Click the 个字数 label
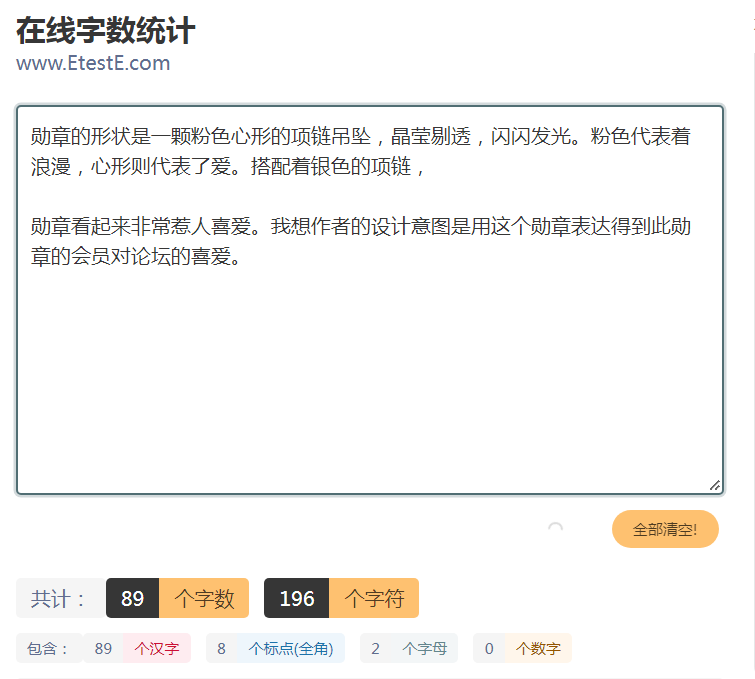755x679 pixels. pos(204,598)
